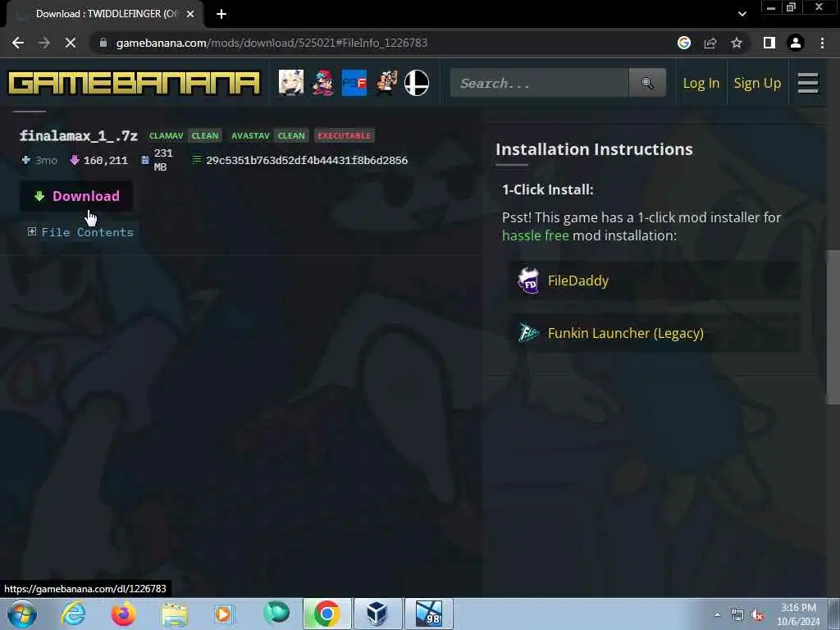Click the 160,211 download count
This screenshot has width=840, height=630.
106,160
